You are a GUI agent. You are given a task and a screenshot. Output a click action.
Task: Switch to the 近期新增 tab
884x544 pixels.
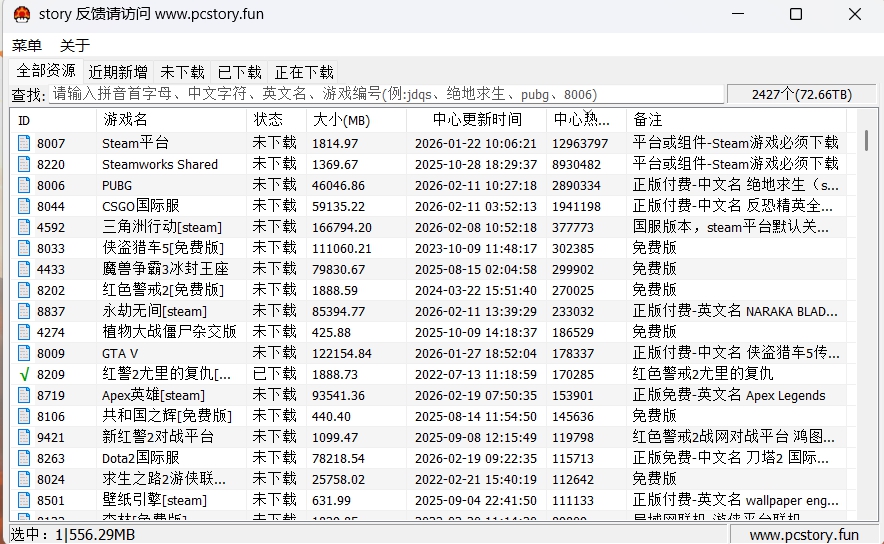pos(118,72)
